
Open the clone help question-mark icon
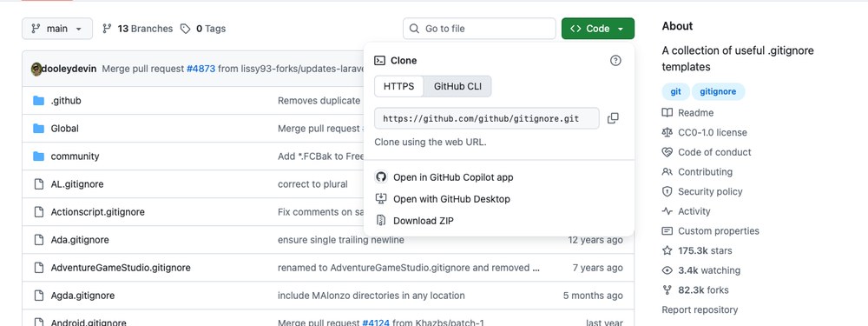(x=615, y=61)
